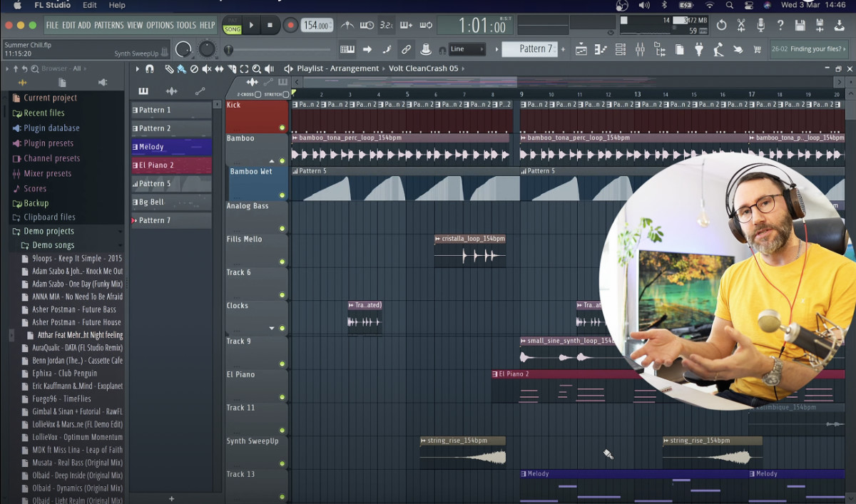Collapse the Clocks track group arrow
The height and width of the screenshot is (504, 856).
(x=272, y=328)
